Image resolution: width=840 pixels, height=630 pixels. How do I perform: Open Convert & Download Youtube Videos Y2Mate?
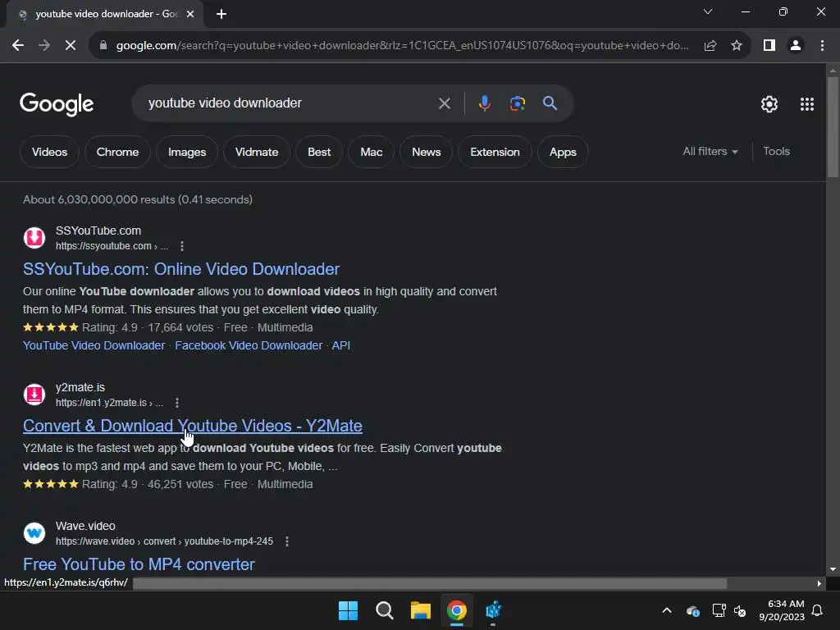192,426
